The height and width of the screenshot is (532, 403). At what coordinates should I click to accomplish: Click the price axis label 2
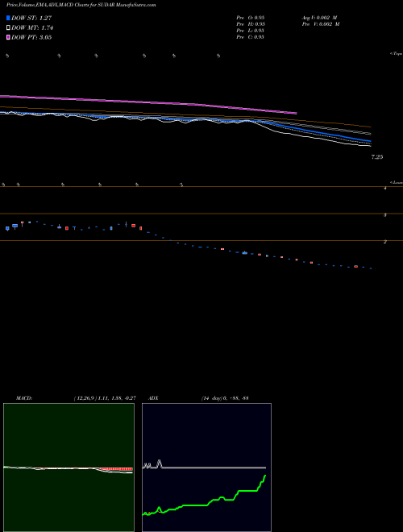coord(385,242)
